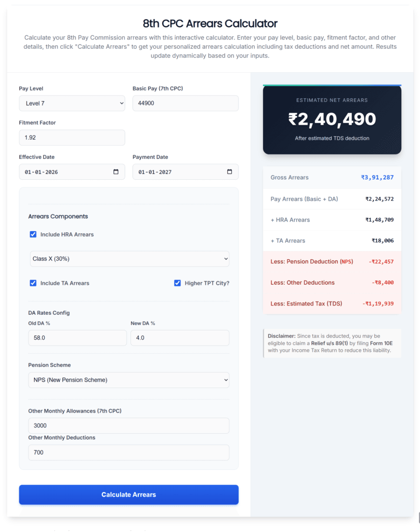Open Pension Scheme dropdown

(128, 380)
